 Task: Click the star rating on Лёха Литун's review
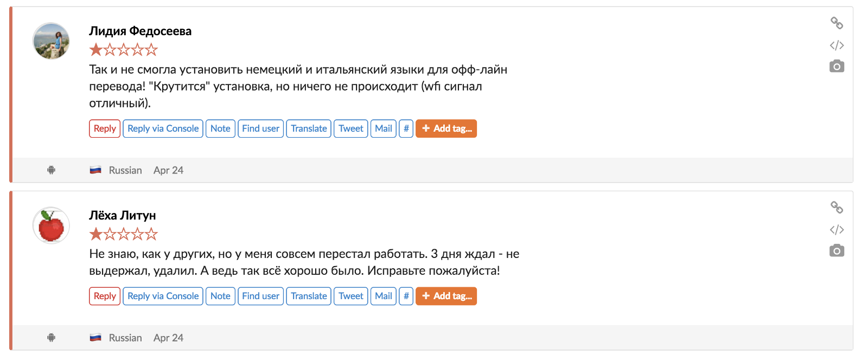coord(124,234)
